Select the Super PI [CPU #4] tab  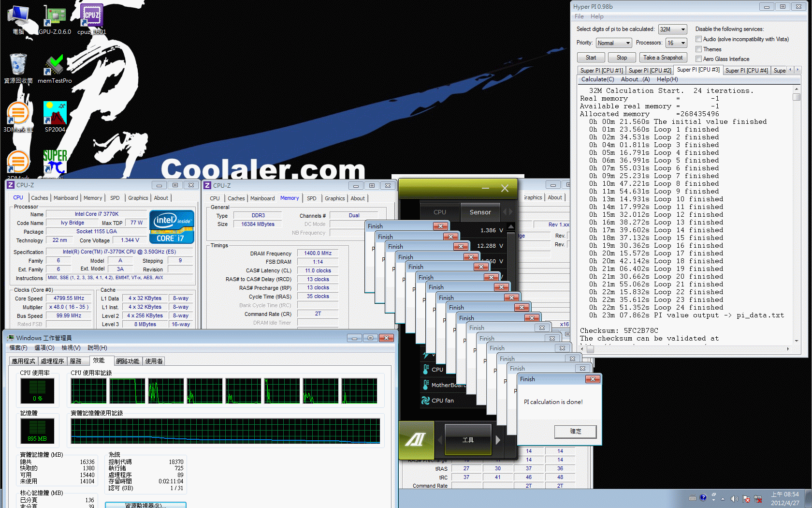point(747,71)
